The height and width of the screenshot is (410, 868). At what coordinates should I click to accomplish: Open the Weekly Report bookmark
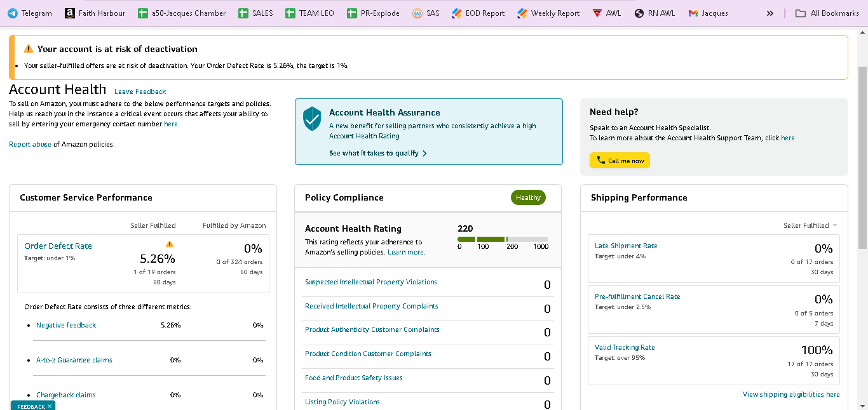[x=548, y=13]
